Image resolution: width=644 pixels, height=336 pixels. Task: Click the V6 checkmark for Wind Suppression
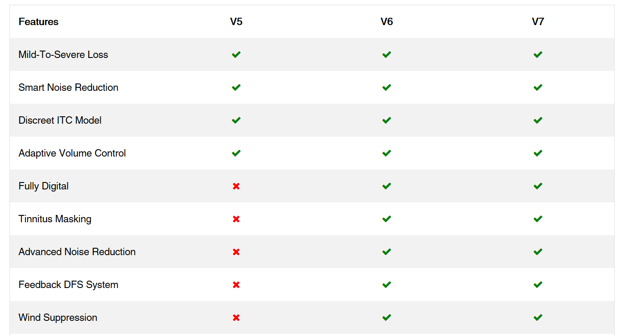[386, 317]
